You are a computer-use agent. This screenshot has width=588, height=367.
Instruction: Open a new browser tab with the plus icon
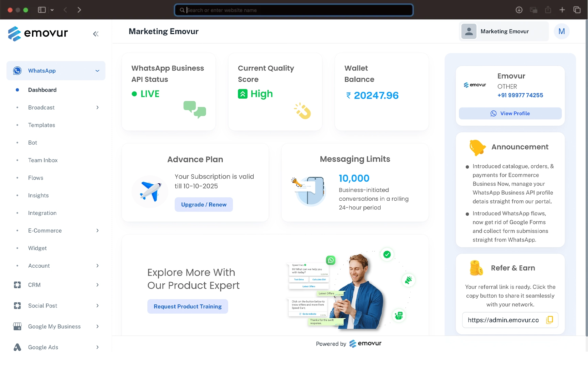coord(562,10)
